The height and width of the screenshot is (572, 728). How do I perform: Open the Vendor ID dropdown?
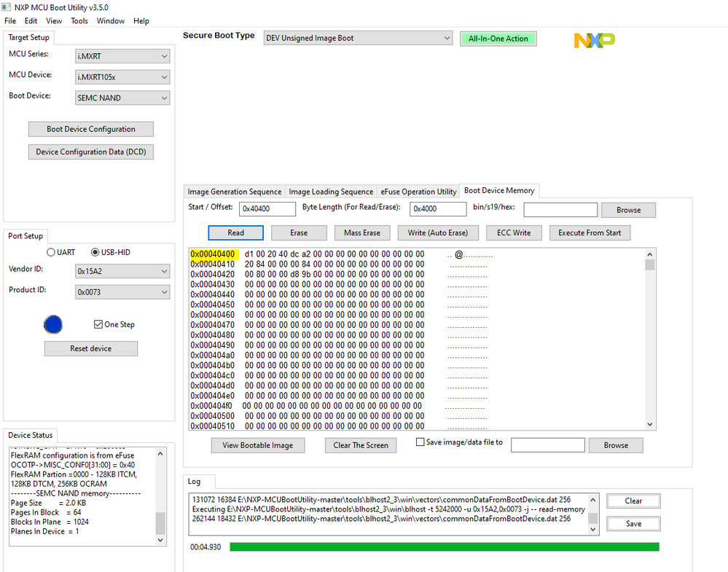[x=122, y=271]
